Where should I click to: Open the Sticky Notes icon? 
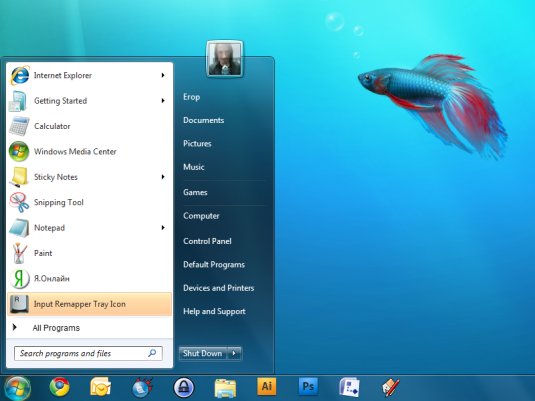click(x=19, y=177)
